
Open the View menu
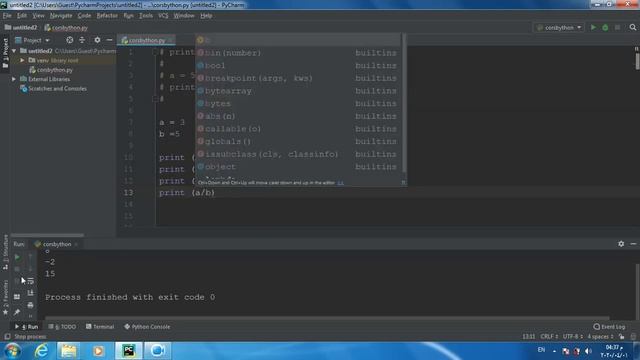[38, 16]
